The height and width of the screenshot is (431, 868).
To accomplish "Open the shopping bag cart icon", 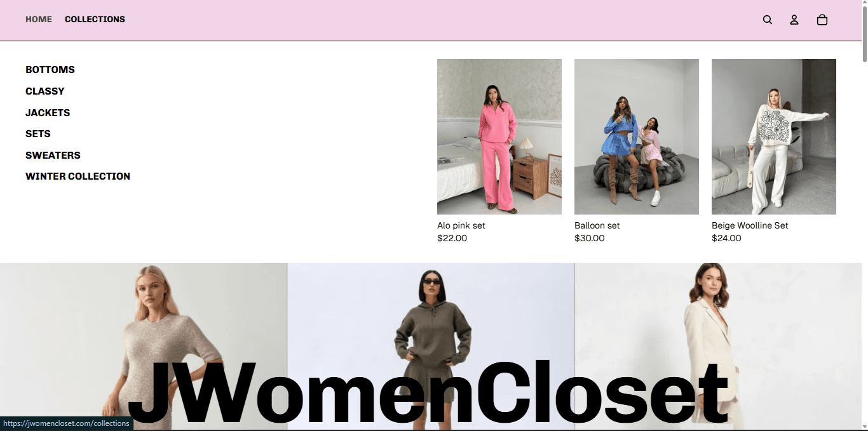I will pyautogui.click(x=822, y=20).
